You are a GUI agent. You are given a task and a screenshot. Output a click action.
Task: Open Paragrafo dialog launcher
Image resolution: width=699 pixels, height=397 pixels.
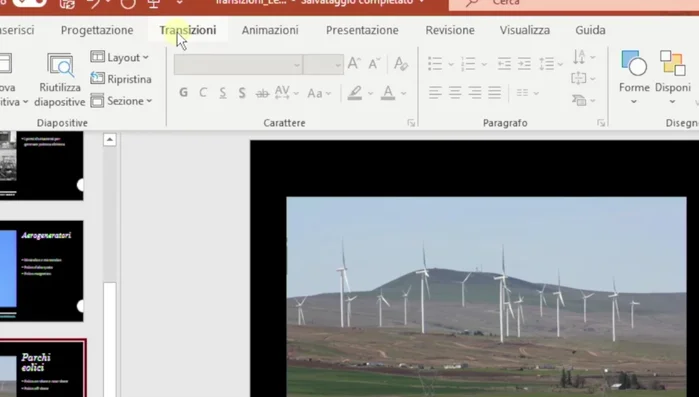(x=601, y=123)
